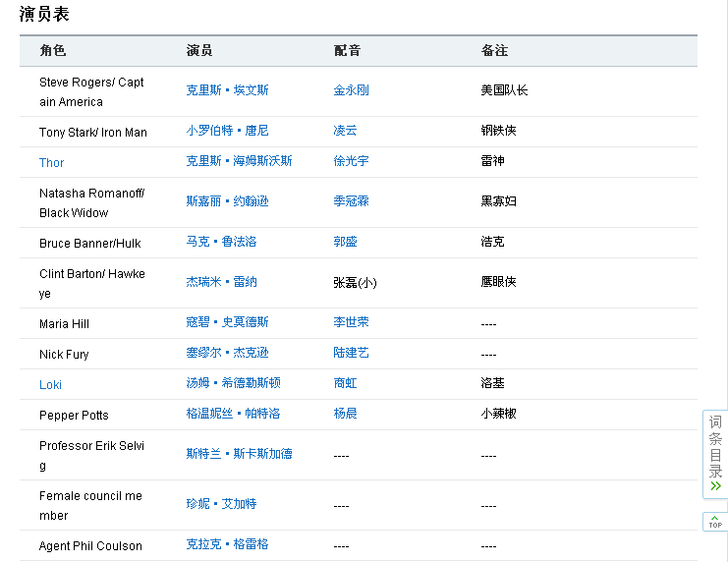Click the note 雷神
The image size is (728, 562).
click(x=492, y=161)
